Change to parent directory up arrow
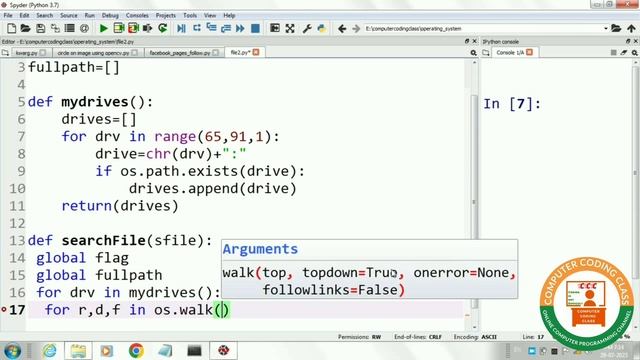Image resolution: width=640 pixels, height=360 pixels. click(x=631, y=28)
